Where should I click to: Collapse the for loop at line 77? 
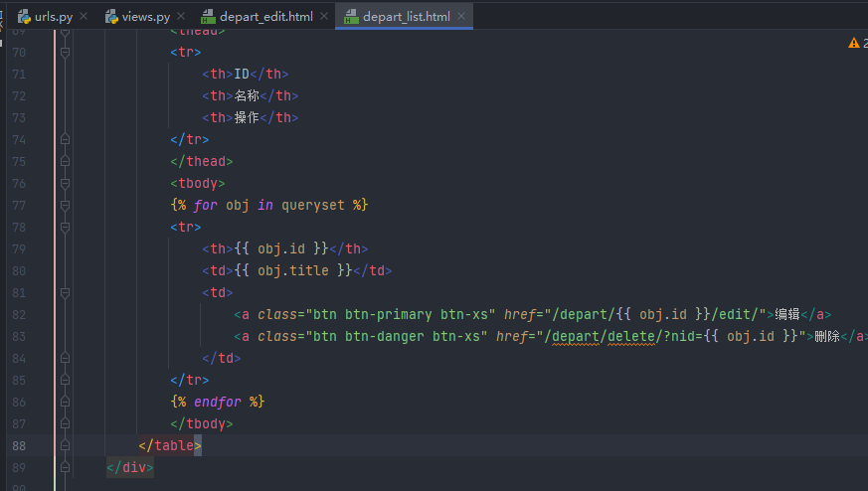pyautogui.click(x=65, y=206)
